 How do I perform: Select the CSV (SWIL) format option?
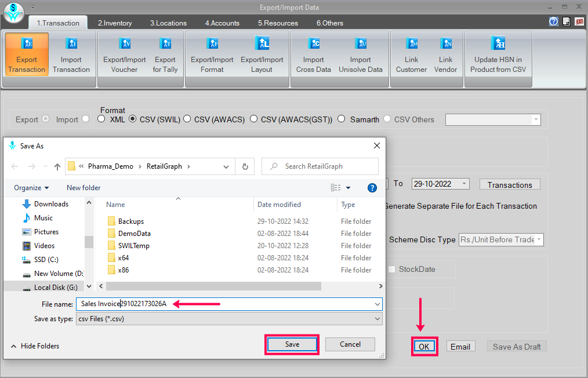click(132, 119)
